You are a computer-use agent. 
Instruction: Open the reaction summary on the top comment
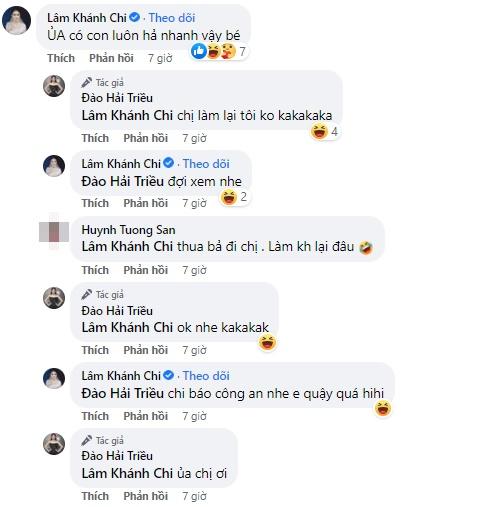point(219,51)
